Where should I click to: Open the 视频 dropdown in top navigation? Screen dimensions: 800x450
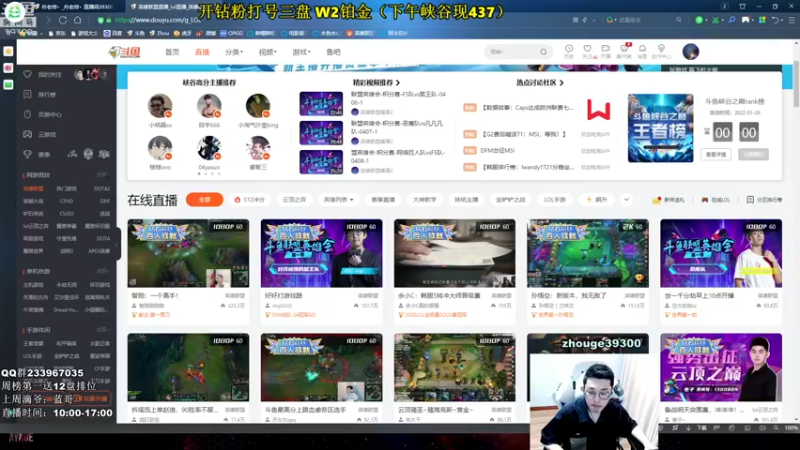[267, 52]
